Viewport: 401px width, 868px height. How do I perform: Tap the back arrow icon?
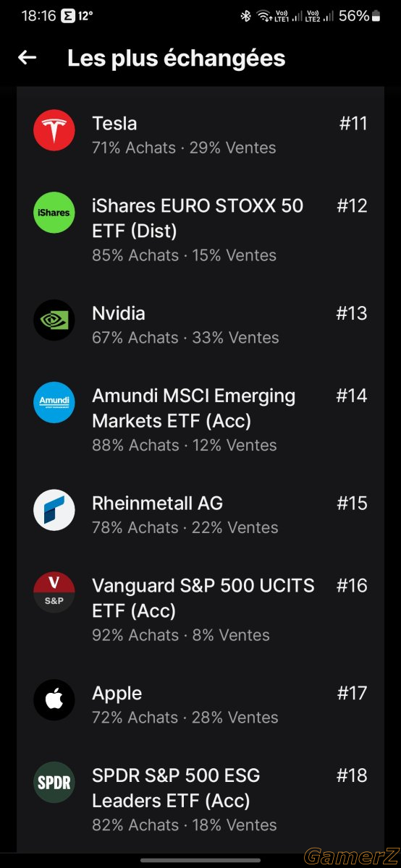(x=27, y=58)
